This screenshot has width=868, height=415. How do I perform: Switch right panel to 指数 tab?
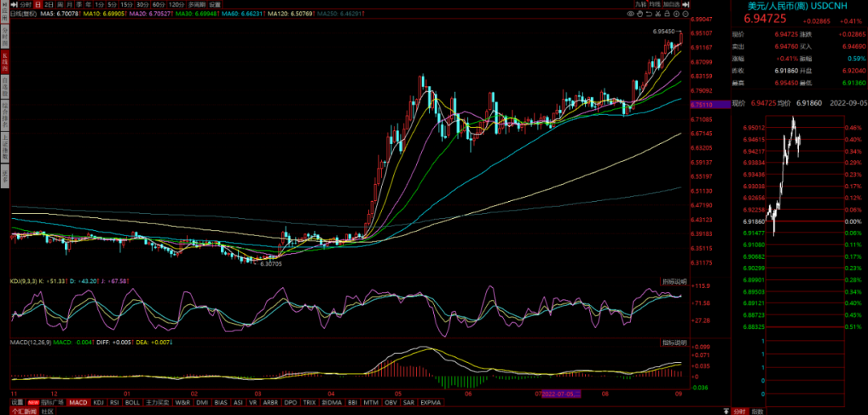(x=757, y=411)
